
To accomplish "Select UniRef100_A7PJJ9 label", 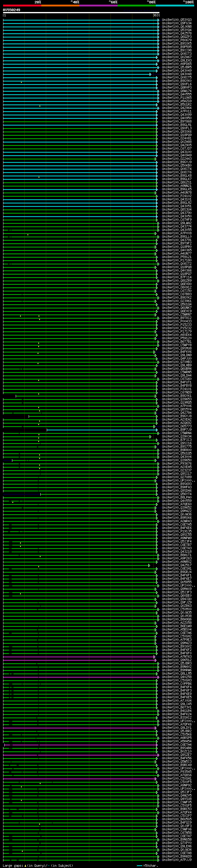I will click(x=177, y=860).
